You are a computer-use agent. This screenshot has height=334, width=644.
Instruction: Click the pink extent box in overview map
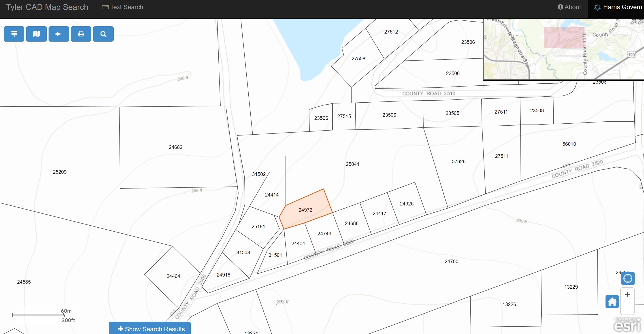[563, 38]
